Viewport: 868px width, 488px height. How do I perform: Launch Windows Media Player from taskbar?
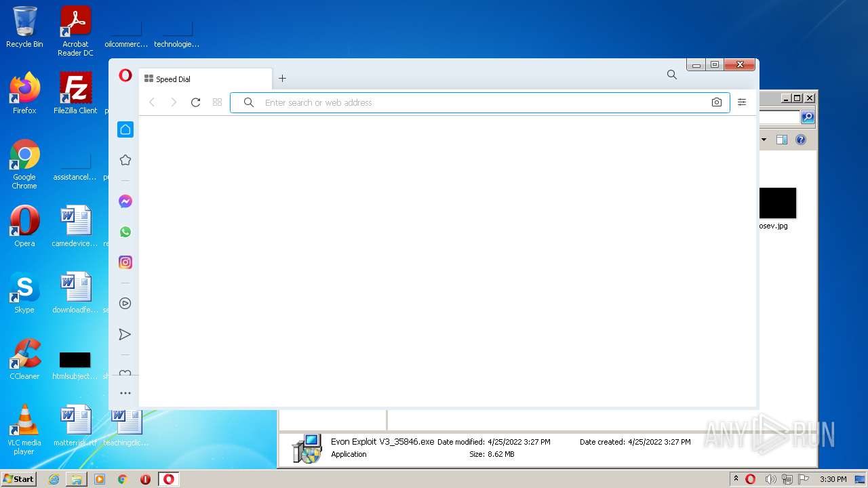100,479
